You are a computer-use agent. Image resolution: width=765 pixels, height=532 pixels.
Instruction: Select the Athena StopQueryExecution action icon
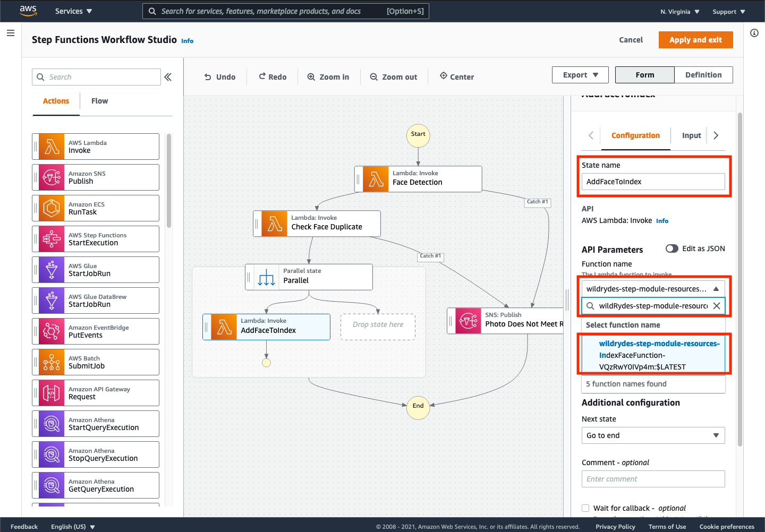(x=52, y=454)
